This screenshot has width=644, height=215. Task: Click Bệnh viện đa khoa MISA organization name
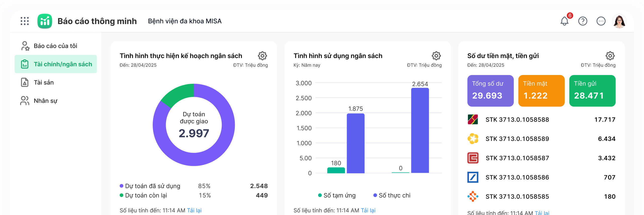point(185,21)
